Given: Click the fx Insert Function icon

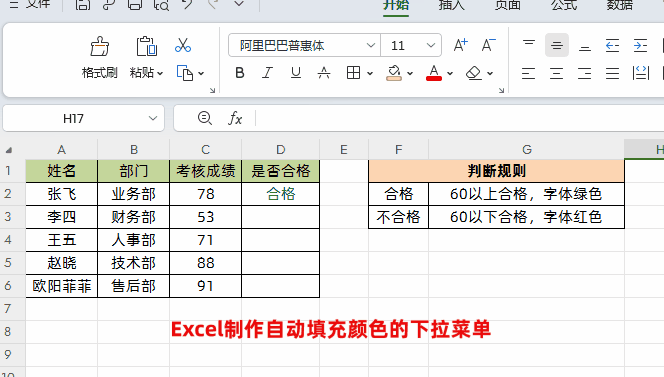Looking at the screenshot, I should point(235,118).
